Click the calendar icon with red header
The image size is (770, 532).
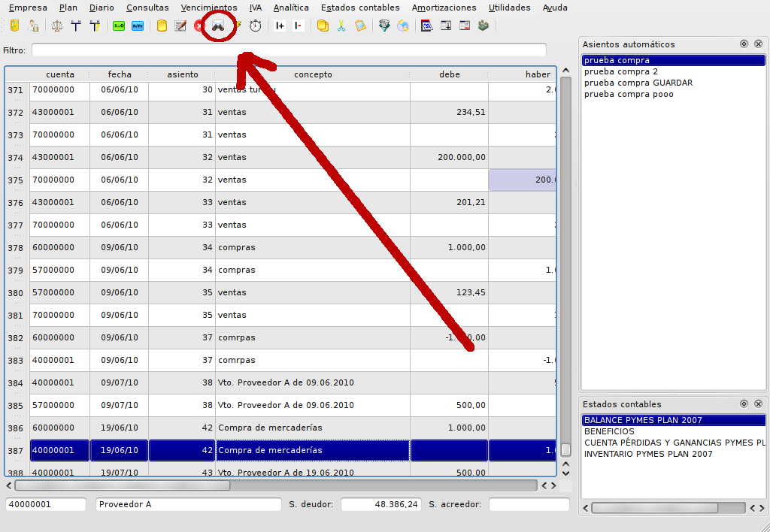click(427, 26)
